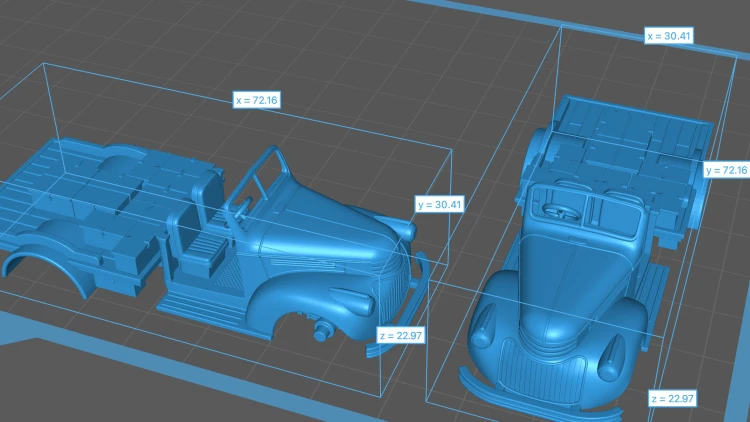Click the left truck's y = 30.41 label
This screenshot has height=422, width=750.
coord(439,204)
